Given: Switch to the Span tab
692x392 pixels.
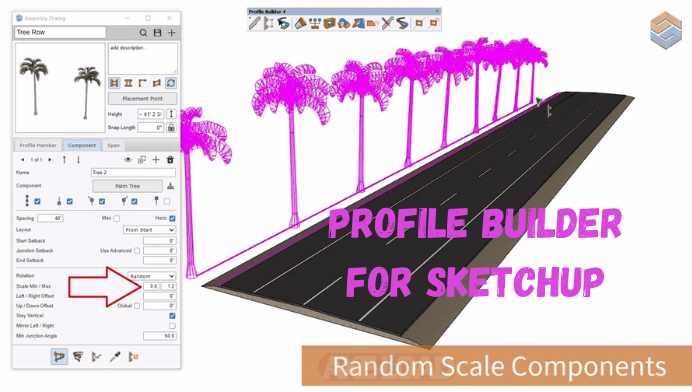Looking at the screenshot, I should point(113,145).
